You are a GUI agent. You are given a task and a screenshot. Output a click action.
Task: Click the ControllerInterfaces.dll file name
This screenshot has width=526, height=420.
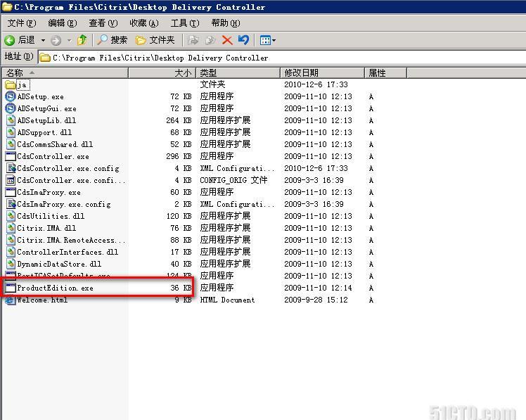[x=68, y=252]
